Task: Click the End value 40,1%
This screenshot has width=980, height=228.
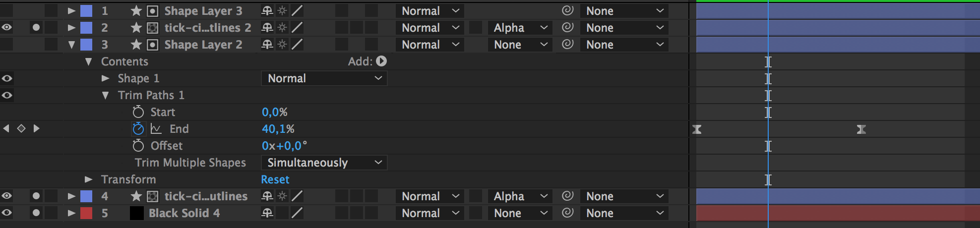Action: (278, 129)
